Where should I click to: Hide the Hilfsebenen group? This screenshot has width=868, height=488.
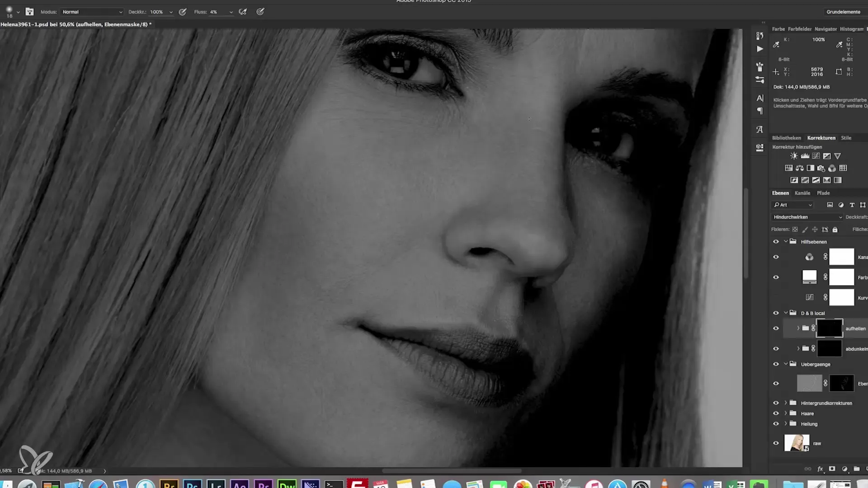point(776,242)
